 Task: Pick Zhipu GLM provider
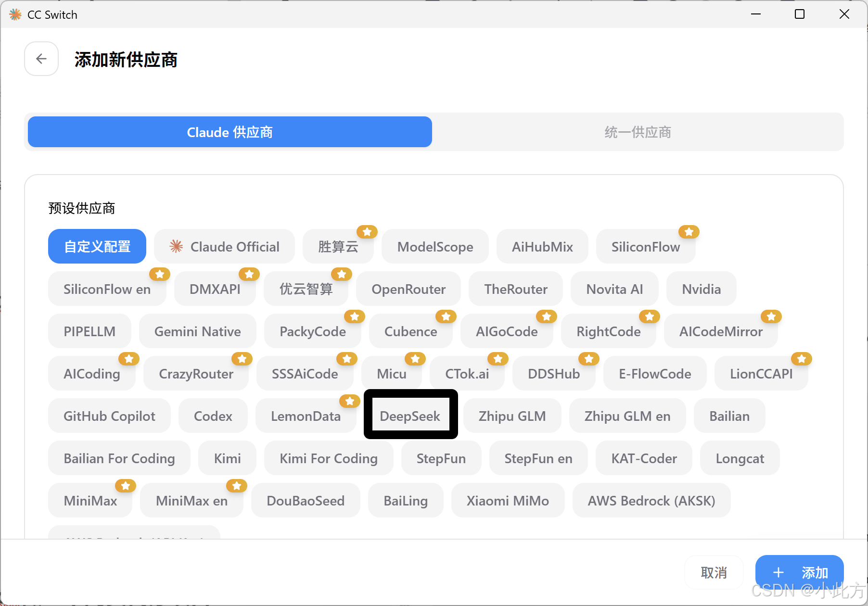[x=512, y=416]
